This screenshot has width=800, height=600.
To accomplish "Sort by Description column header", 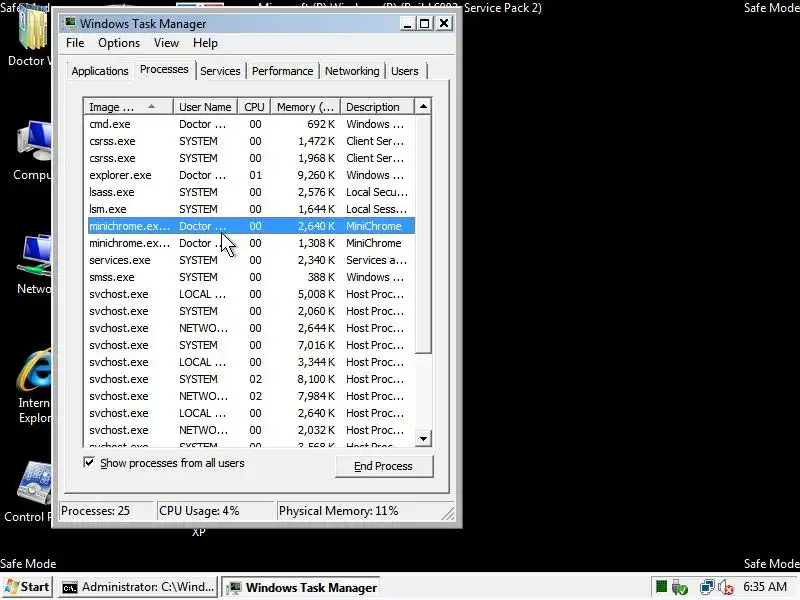I will coord(377,107).
